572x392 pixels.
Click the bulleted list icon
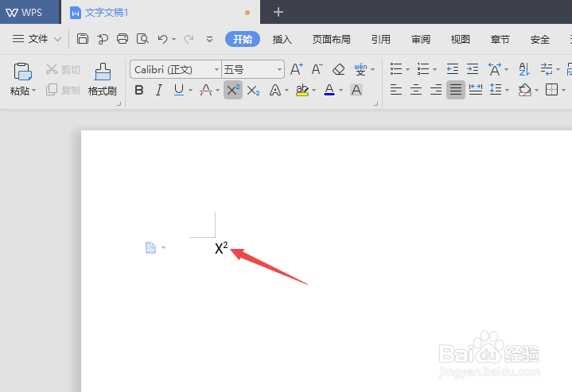click(396, 68)
